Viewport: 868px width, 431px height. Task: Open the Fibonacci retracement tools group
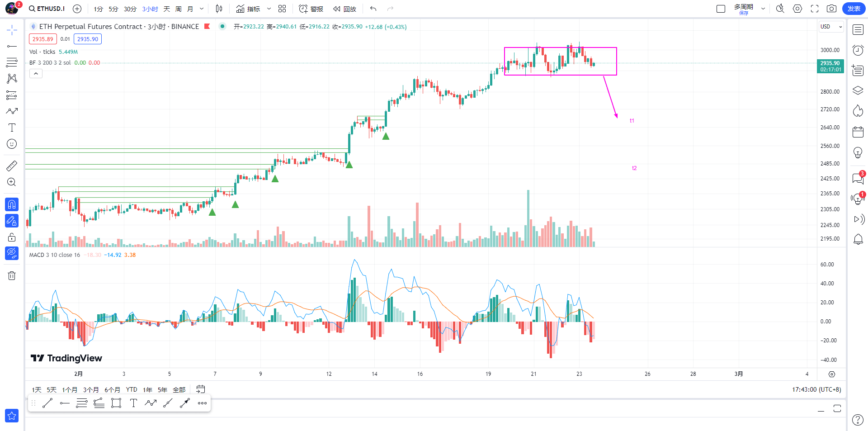(12, 62)
